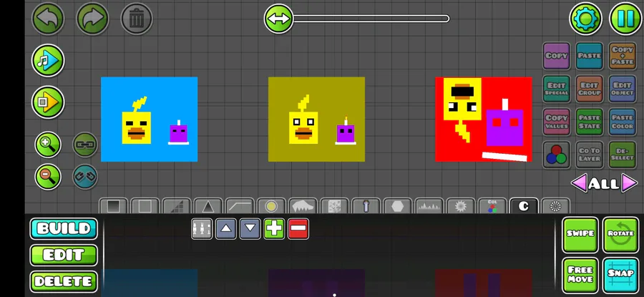Toggle Snap to grid
This screenshot has width=644, height=297.
pyautogui.click(x=620, y=276)
